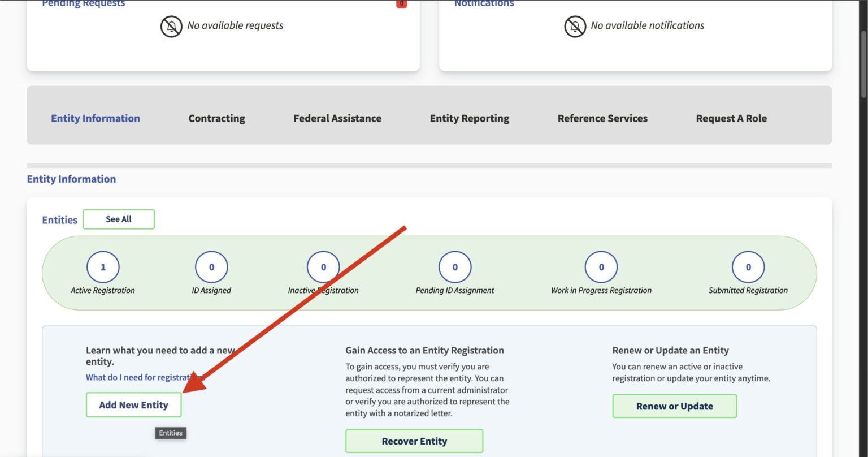Screen dimensions: 868x457
Task: Click 'Gain Access to an Entity Registration' heading
Action: pyautogui.click(x=425, y=350)
